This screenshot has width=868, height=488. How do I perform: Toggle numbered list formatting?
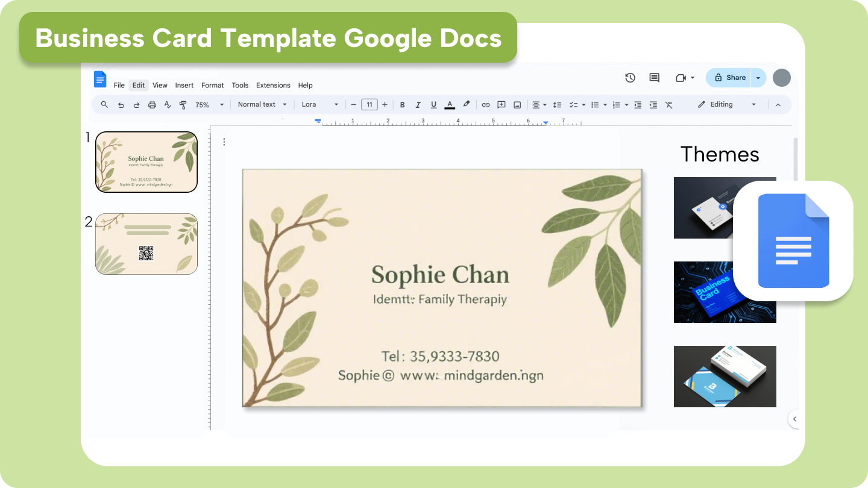(616, 104)
